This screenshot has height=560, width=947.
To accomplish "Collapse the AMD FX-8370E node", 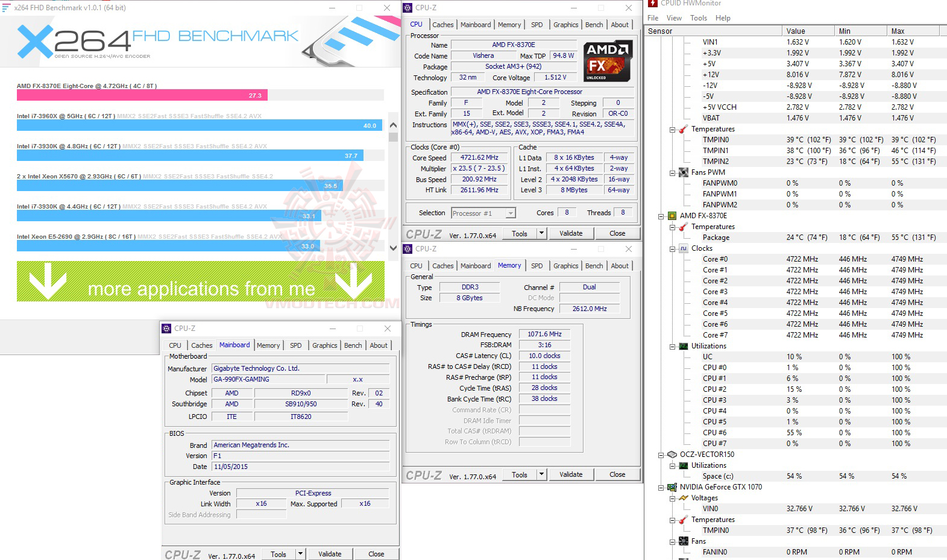I will 661,216.
